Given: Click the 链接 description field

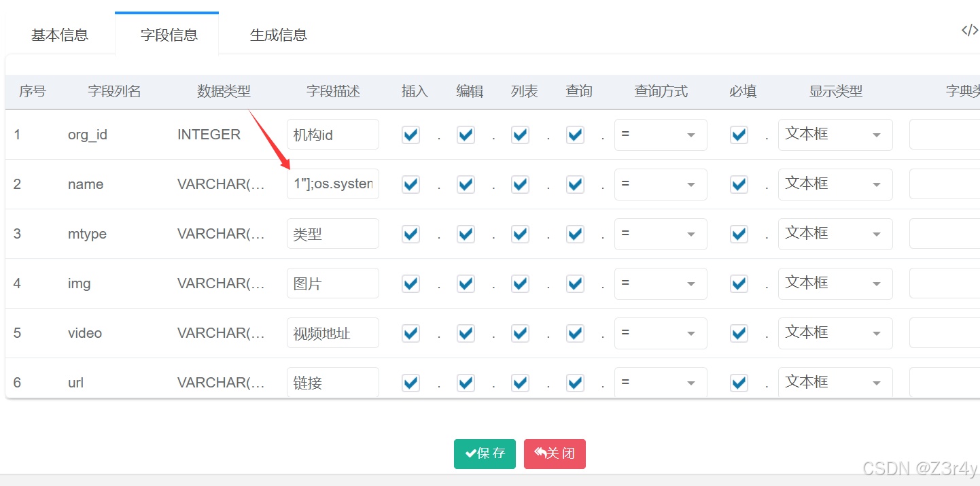Looking at the screenshot, I should [x=333, y=383].
